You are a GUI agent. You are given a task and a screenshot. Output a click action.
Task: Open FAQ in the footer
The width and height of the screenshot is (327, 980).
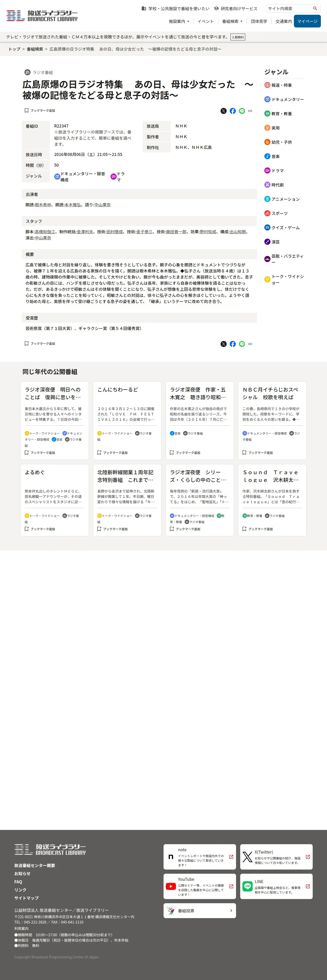coord(18,882)
